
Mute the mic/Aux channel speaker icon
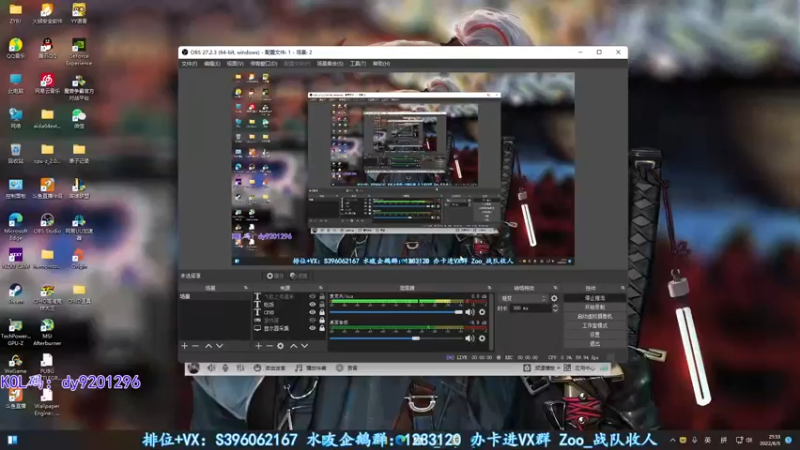(x=470, y=312)
